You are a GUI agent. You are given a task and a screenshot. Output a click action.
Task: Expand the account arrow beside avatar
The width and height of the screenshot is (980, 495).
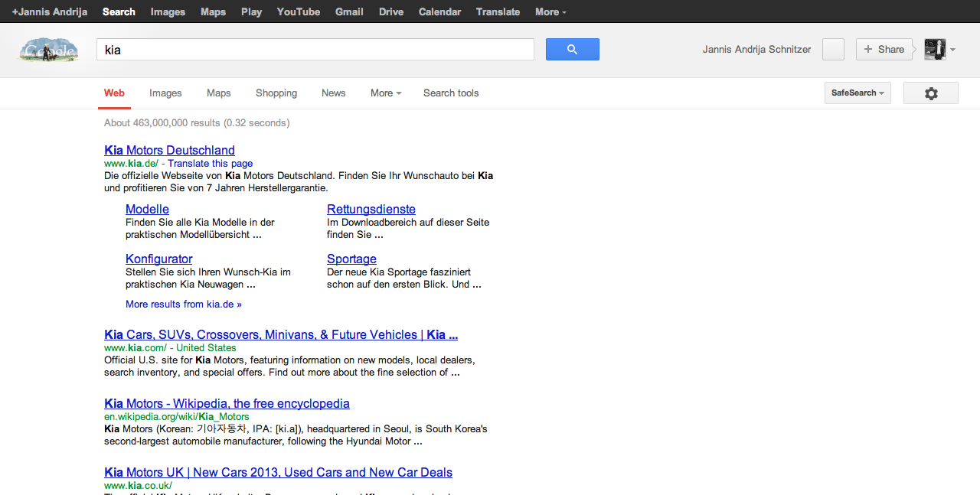pos(953,50)
